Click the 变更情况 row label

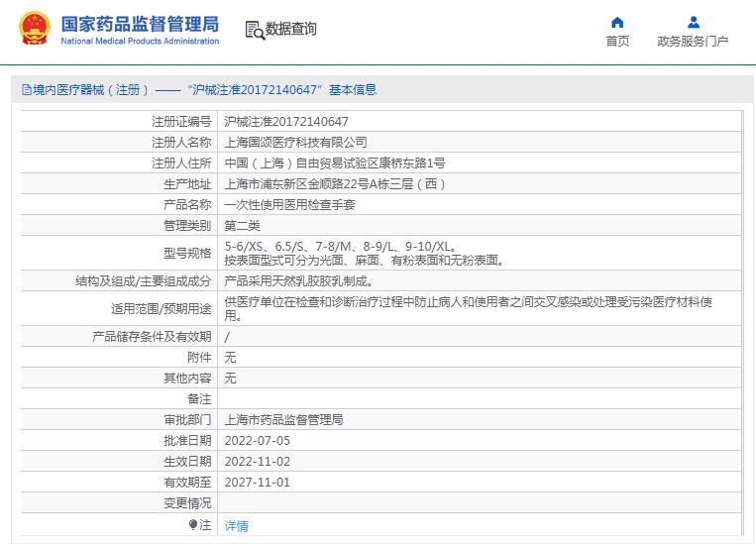187,503
